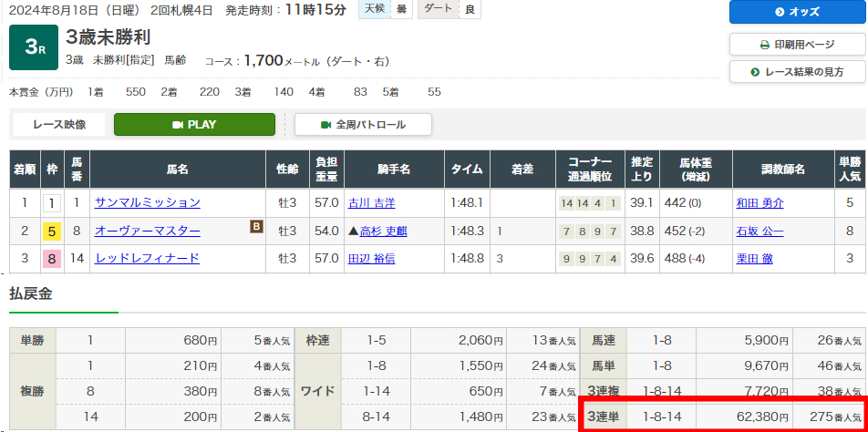
Task: Click the yellow bracket number 5 badge
Action: point(52,231)
